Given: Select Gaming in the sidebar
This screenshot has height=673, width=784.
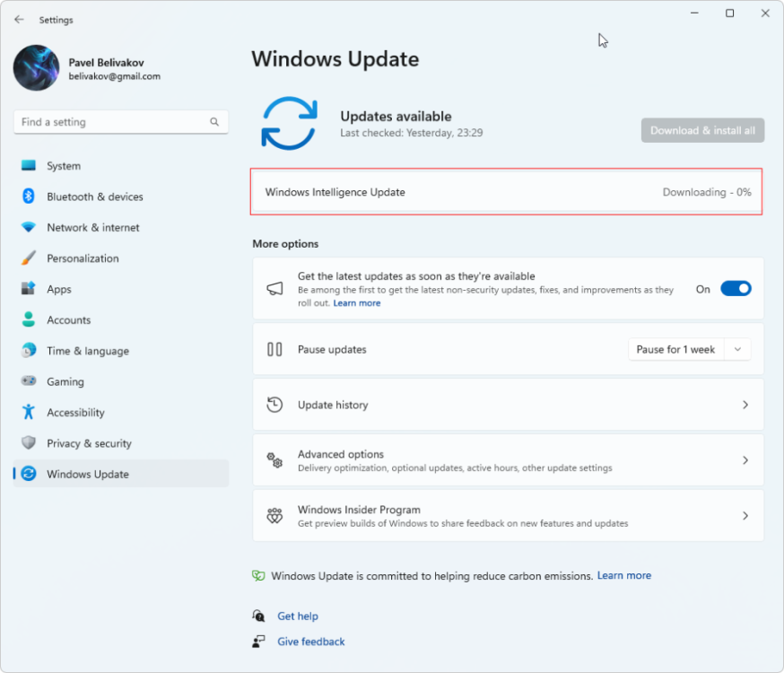Looking at the screenshot, I should click(x=121, y=381).
